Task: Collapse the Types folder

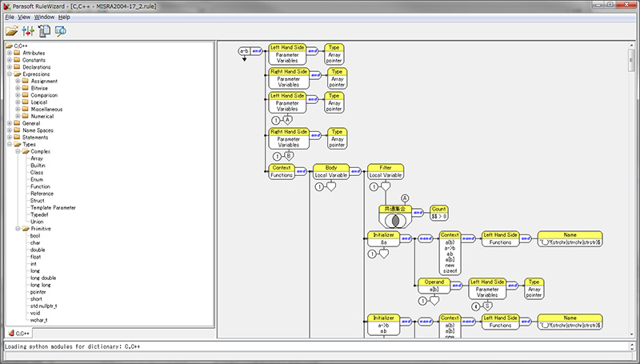Action: click(10, 145)
